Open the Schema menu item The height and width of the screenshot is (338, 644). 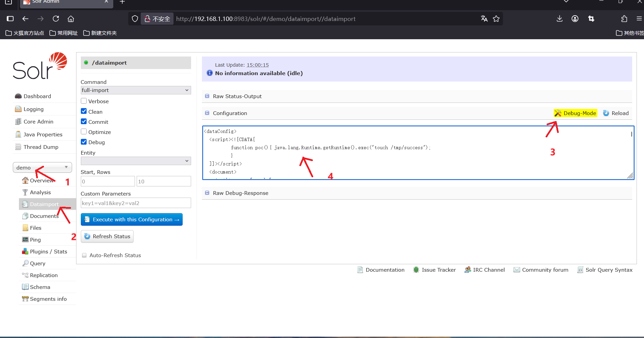click(x=47, y=287)
